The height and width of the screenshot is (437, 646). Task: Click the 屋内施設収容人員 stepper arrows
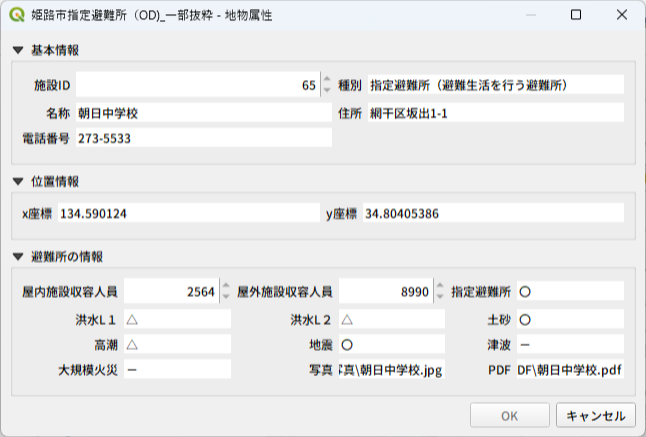(x=224, y=292)
